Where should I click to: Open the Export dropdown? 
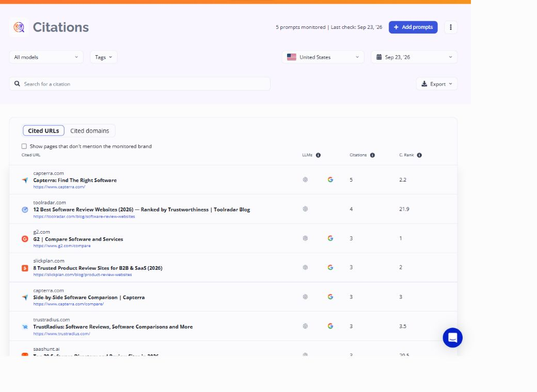[437, 84]
